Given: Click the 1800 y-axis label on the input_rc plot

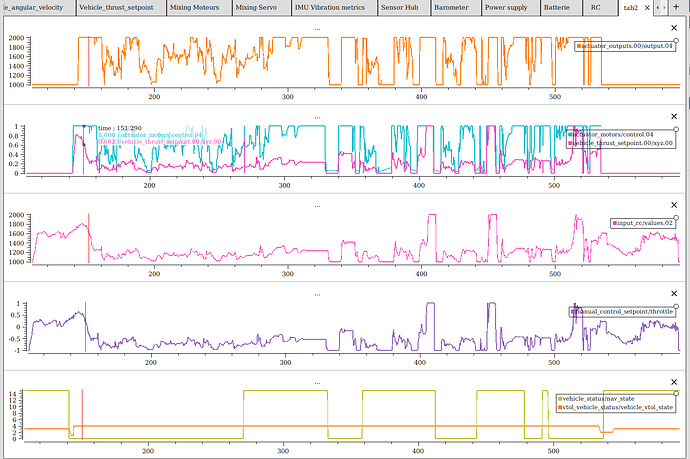Looking at the screenshot, I should 16,224.
